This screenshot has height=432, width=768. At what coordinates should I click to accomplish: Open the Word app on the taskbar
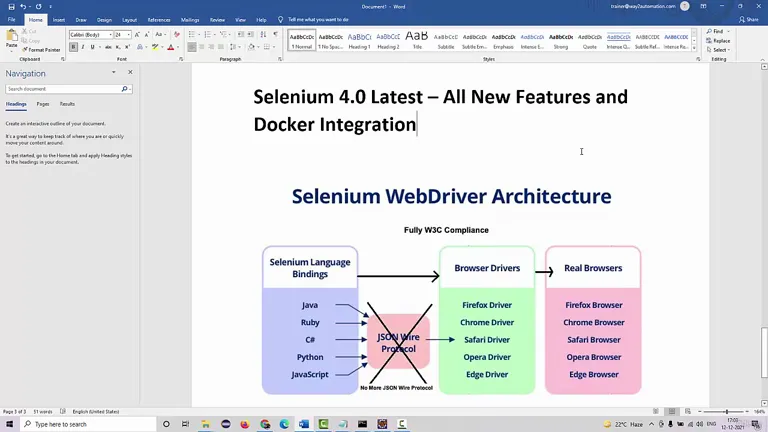pos(304,424)
